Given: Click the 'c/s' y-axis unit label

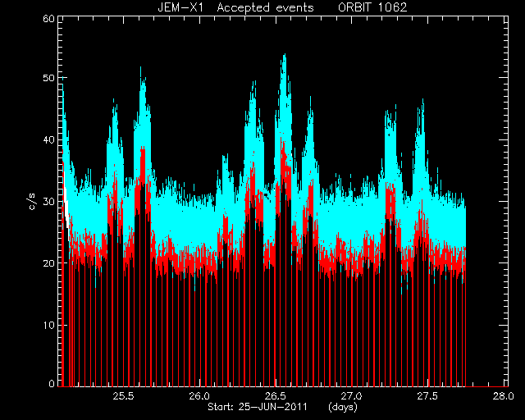Looking at the screenshot, I should pos(33,201).
